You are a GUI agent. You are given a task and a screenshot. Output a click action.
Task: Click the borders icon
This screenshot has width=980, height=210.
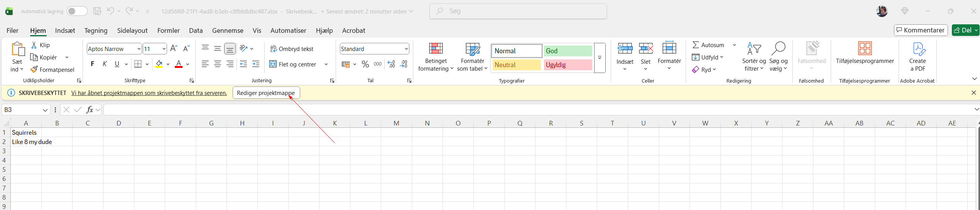pos(138,64)
